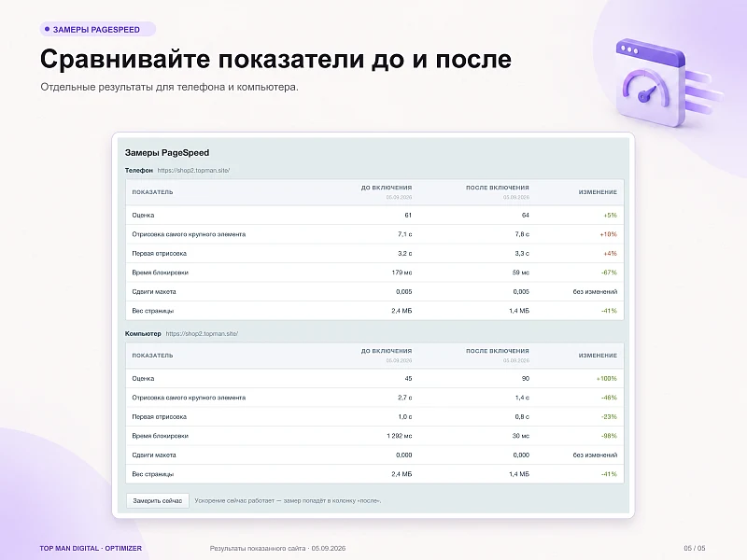Viewport: 747px width, 560px height.
Task: Click the phone table 'ИЗМЕНЕНИЕ' header
Action: coord(598,192)
